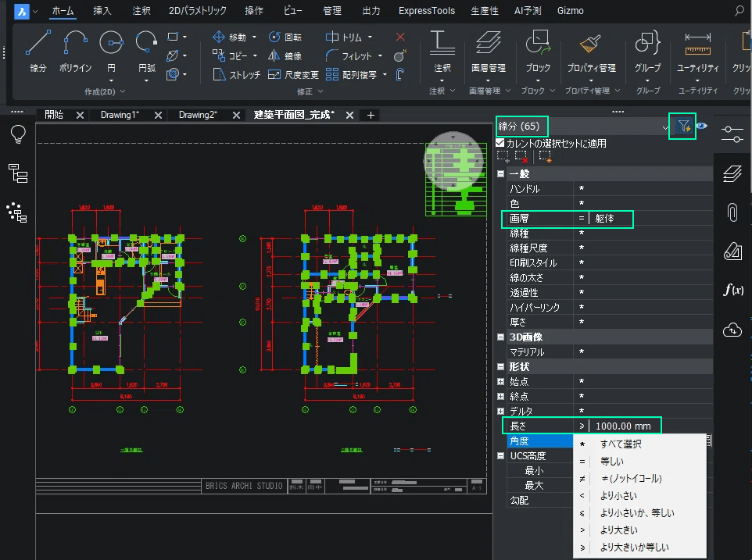Expand the 始点 property row
The height and width of the screenshot is (560, 752).
pyautogui.click(x=500, y=381)
